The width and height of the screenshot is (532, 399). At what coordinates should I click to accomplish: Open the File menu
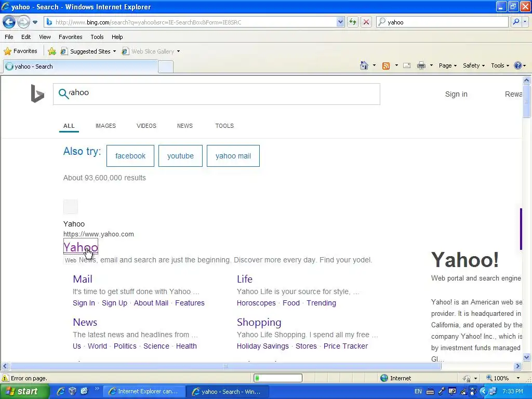tap(9, 37)
